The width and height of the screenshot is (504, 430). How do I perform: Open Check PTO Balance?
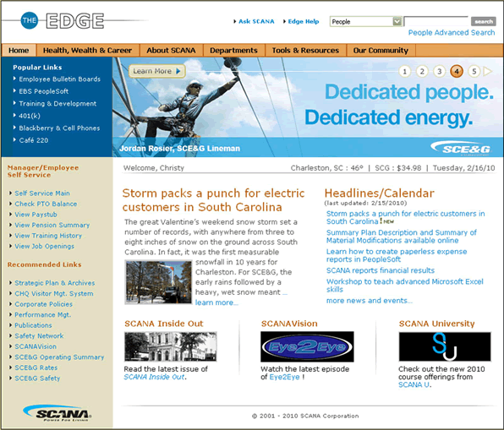pyautogui.click(x=46, y=204)
